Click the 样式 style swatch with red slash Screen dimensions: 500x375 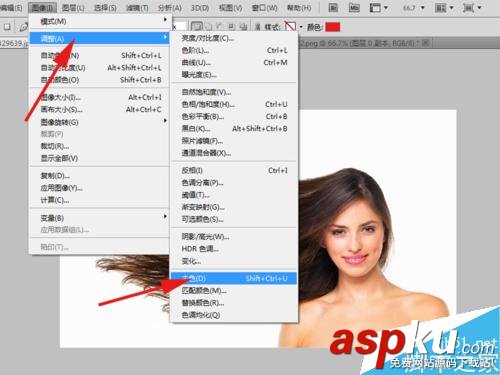(x=290, y=27)
